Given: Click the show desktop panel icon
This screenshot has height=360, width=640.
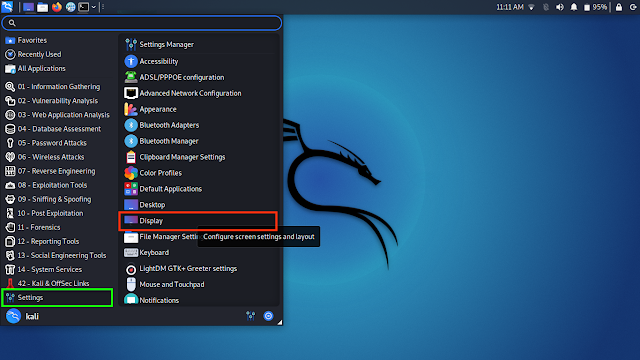Looking at the screenshot, I should (29, 7).
